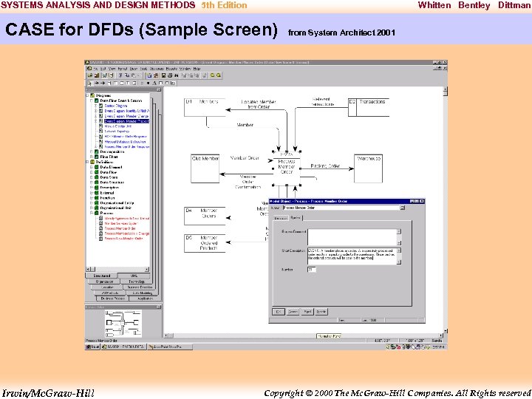Click the canvas vertical scrollbar up arrow
This screenshot has width=532, height=399.
click(x=445, y=90)
